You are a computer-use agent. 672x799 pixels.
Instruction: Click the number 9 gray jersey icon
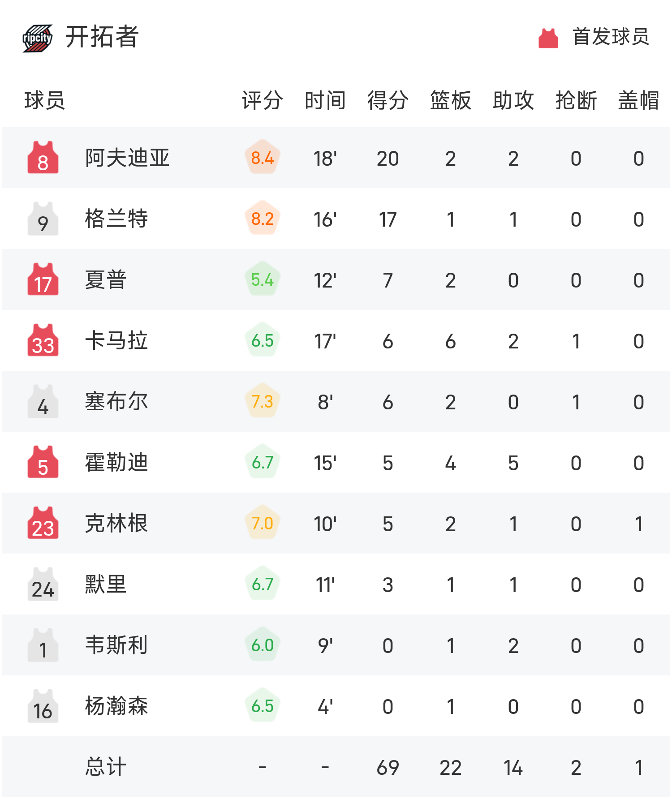(43, 219)
